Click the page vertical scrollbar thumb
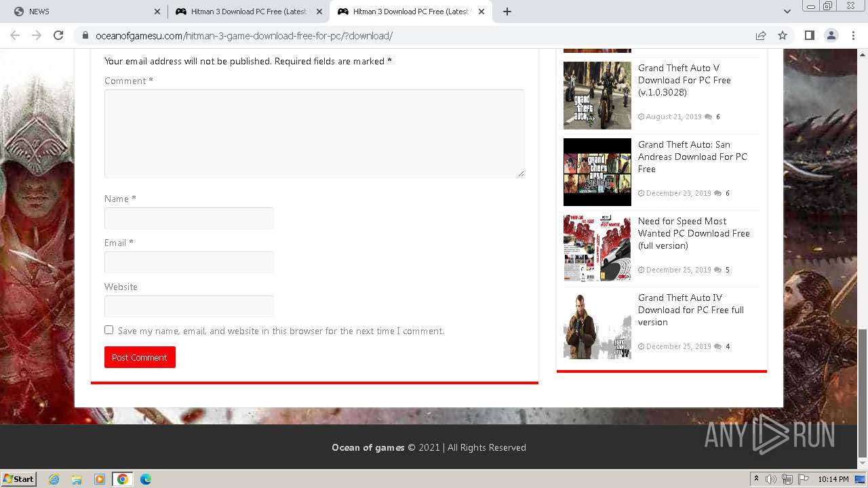The image size is (868, 488). coord(863,393)
